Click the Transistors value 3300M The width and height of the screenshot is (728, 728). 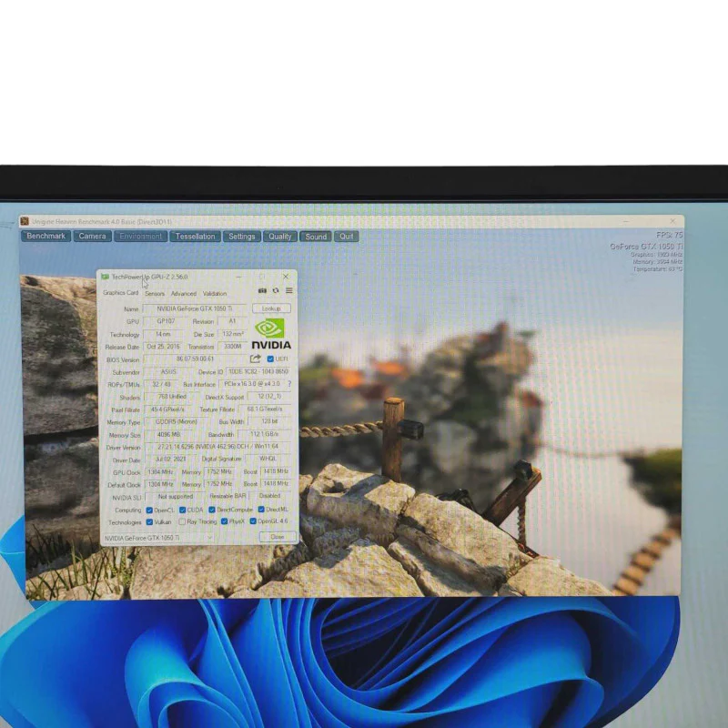(233, 347)
